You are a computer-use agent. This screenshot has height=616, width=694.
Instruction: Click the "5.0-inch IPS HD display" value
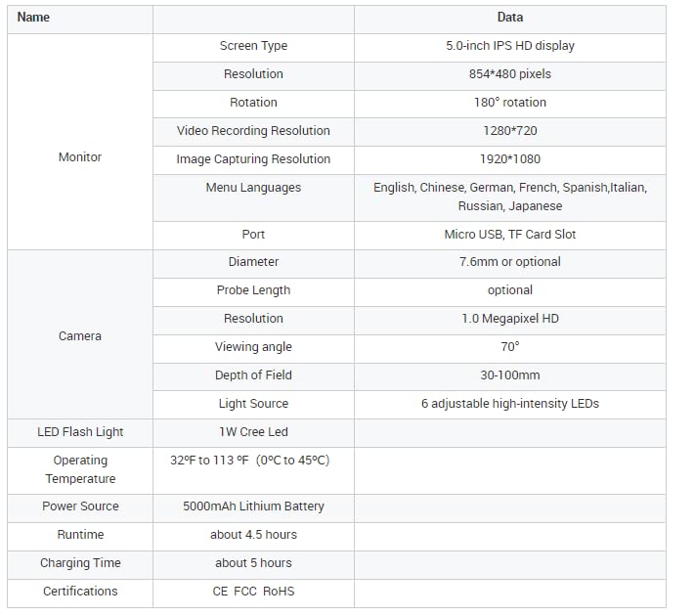point(509,46)
